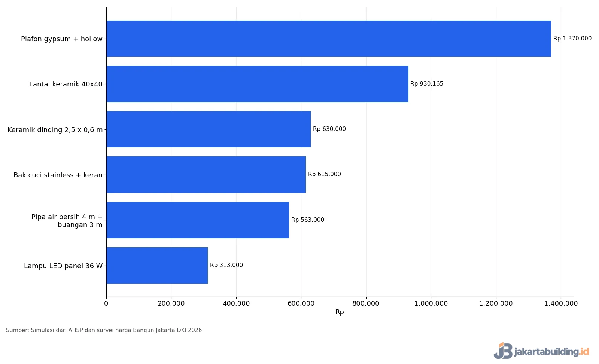Click the Lantai keramik 40x40 bar
Screen dimensions: 599x364
258,84
